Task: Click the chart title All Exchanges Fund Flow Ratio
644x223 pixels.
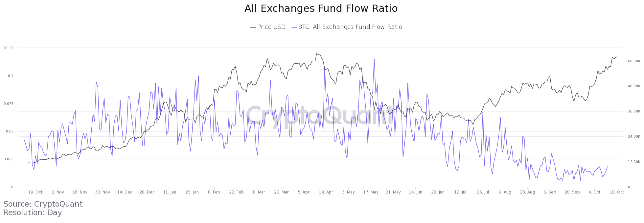Action: [321, 9]
